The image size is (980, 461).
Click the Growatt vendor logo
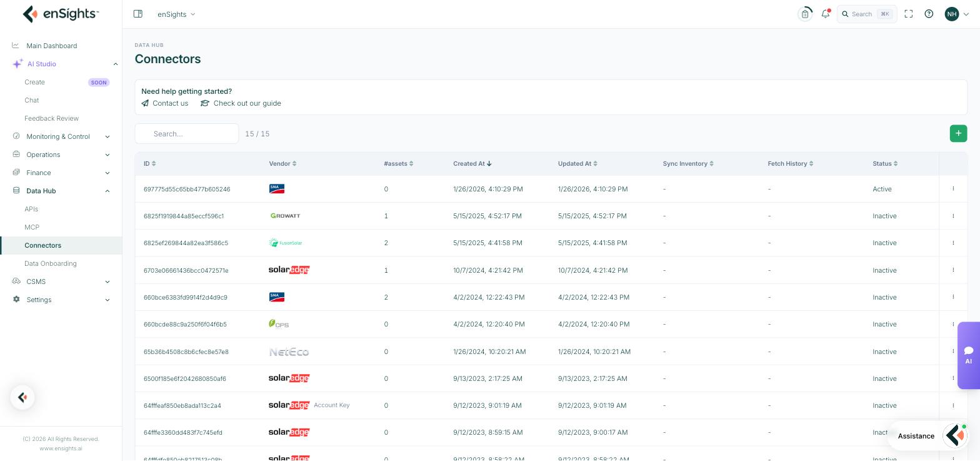point(285,216)
